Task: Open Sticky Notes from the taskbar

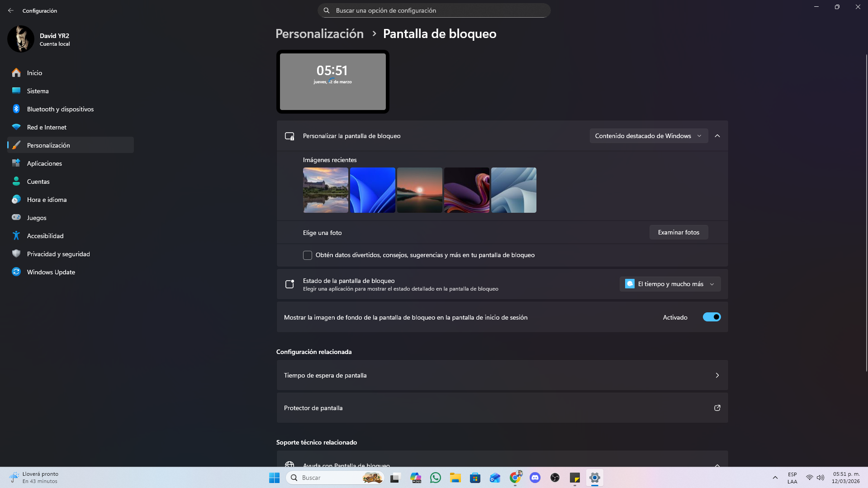Action: 575,478
